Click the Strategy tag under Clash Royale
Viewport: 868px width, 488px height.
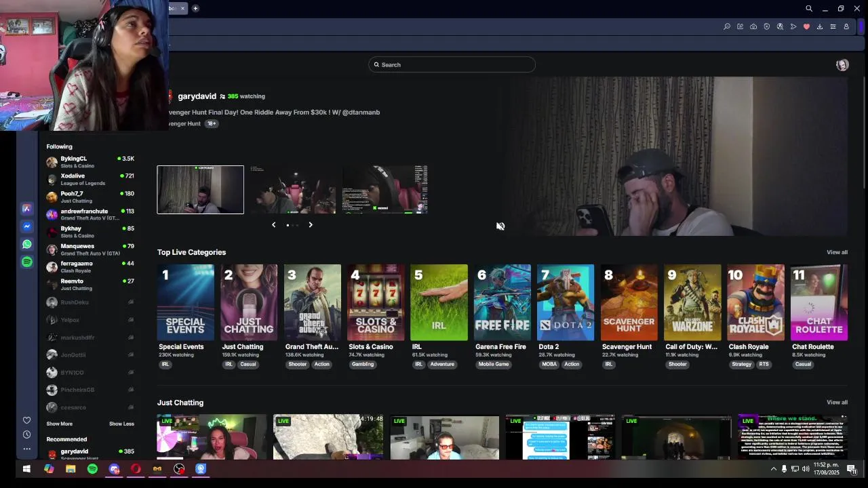click(742, 365)
